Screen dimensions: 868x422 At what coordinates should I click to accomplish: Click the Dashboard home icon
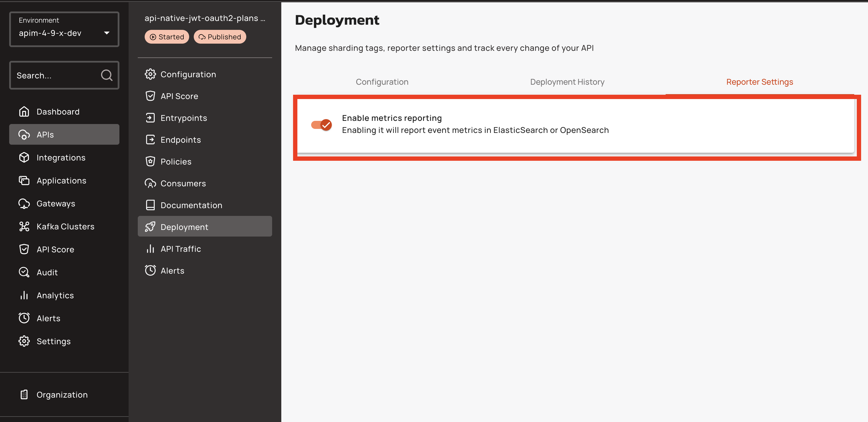point(24,112)
